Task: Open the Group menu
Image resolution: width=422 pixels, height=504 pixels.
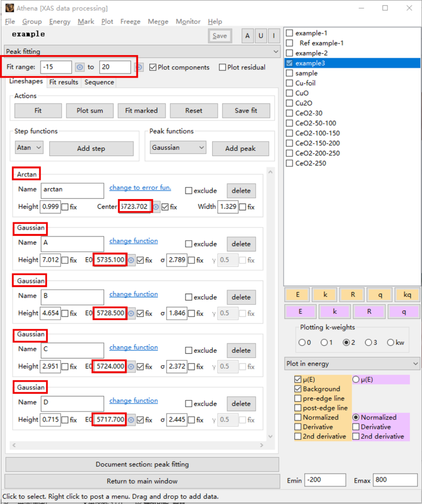Action: (32, 22)
